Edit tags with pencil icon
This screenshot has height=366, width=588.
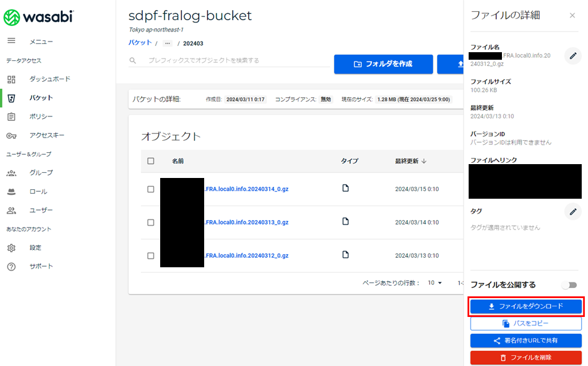[573, 212]
